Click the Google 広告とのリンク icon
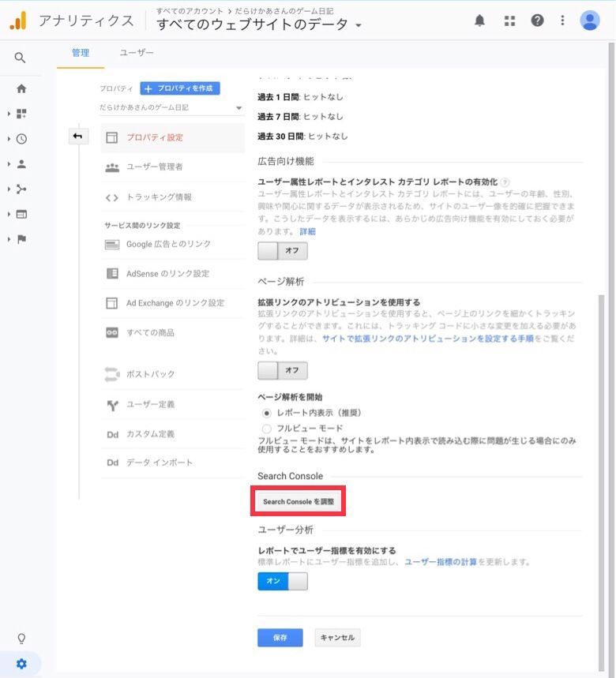Viewport: 616px width, 678px height. coord(112,245)
